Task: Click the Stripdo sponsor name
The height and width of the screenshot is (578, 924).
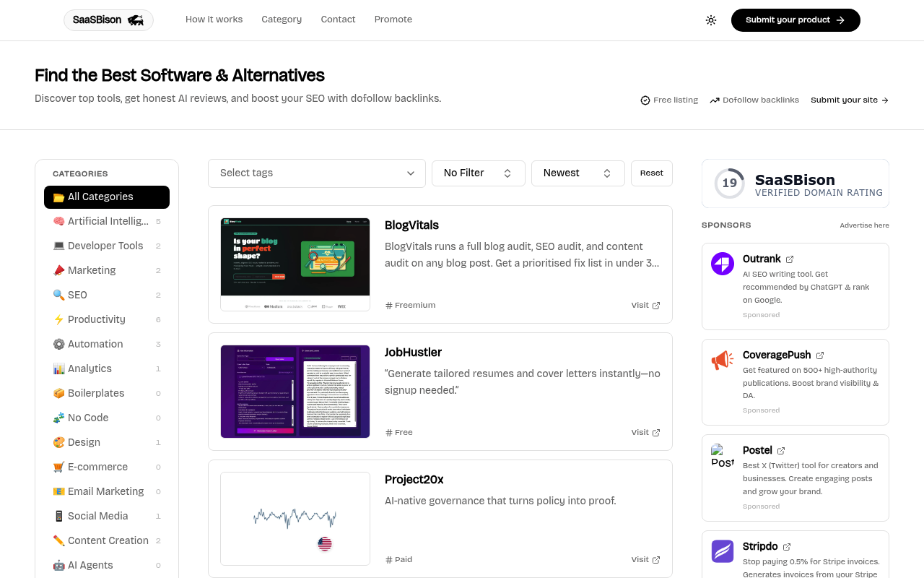Action: point(760,547)
